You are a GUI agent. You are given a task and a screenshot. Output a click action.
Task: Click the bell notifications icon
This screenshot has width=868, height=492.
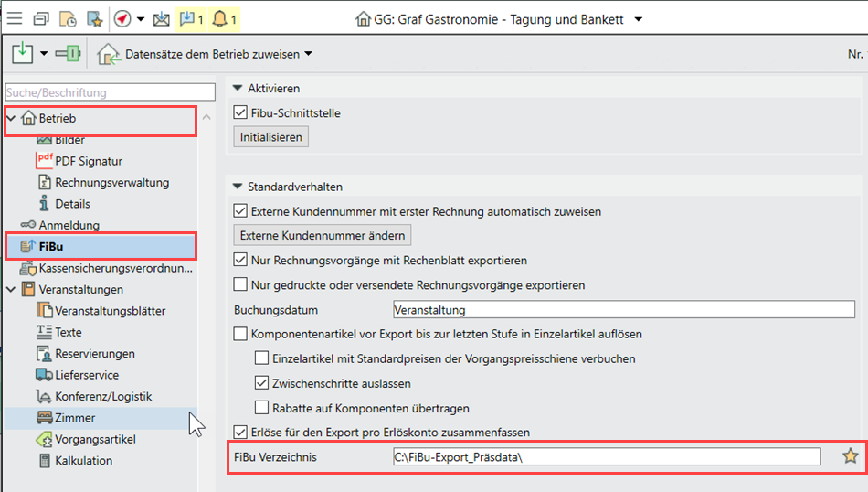tap(220, 18)
